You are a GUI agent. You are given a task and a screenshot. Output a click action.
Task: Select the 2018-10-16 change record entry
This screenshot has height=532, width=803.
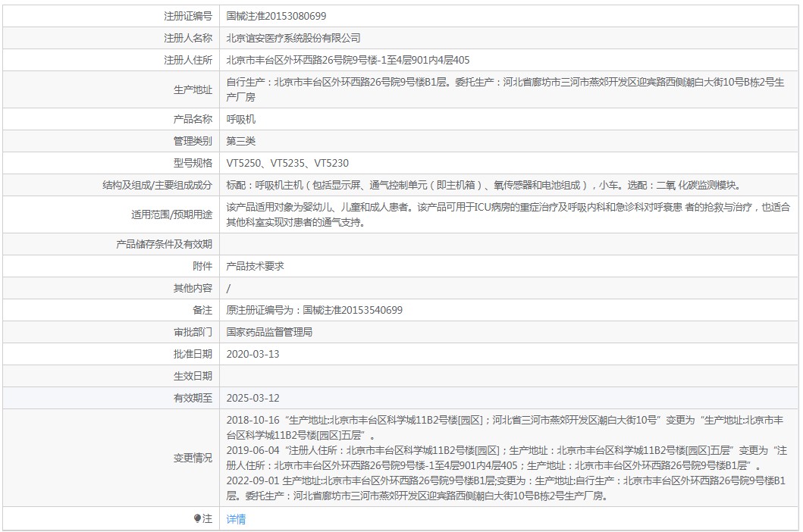click(505, 427)
